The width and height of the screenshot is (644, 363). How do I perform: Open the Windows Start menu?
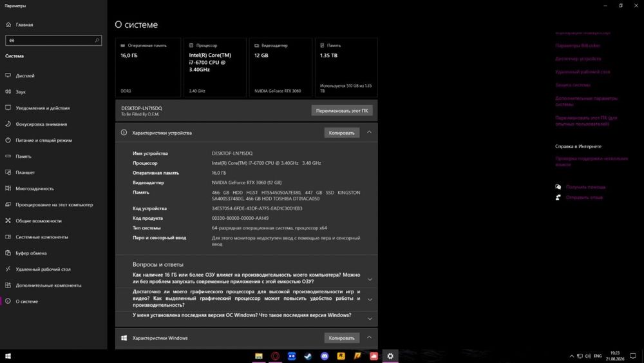coord(8,356)
